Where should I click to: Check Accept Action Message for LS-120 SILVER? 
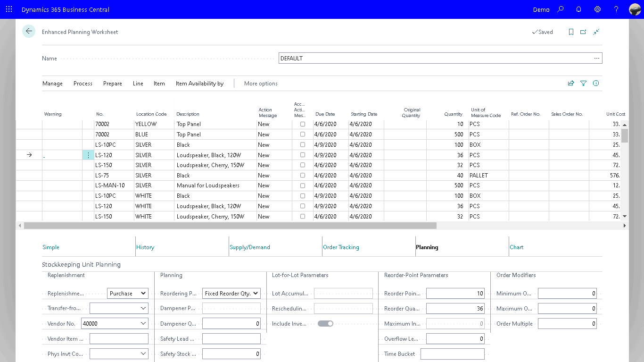(303, 155)
